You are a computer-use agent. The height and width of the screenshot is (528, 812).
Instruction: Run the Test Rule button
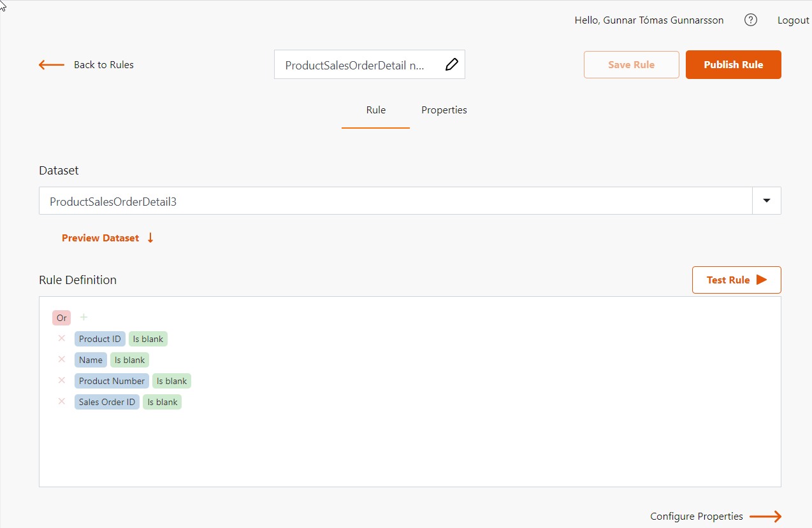[x=737, y=280]
